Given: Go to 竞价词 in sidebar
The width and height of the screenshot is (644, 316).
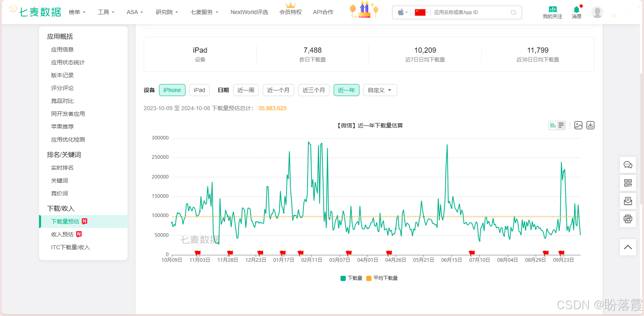Looking at the screenshot, I should pos(60,193).
